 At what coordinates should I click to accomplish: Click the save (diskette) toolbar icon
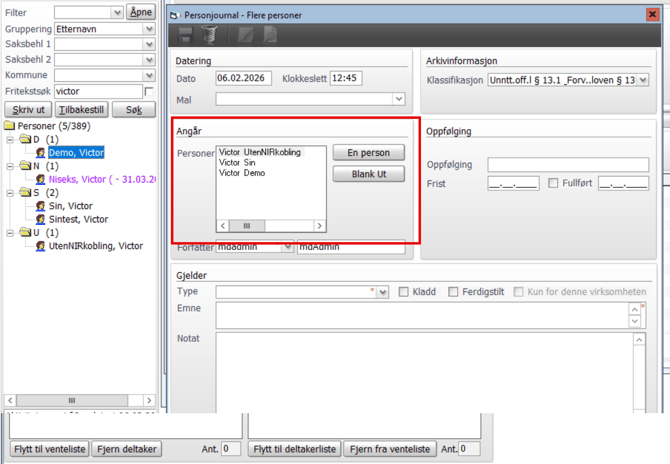click(185, 35)
